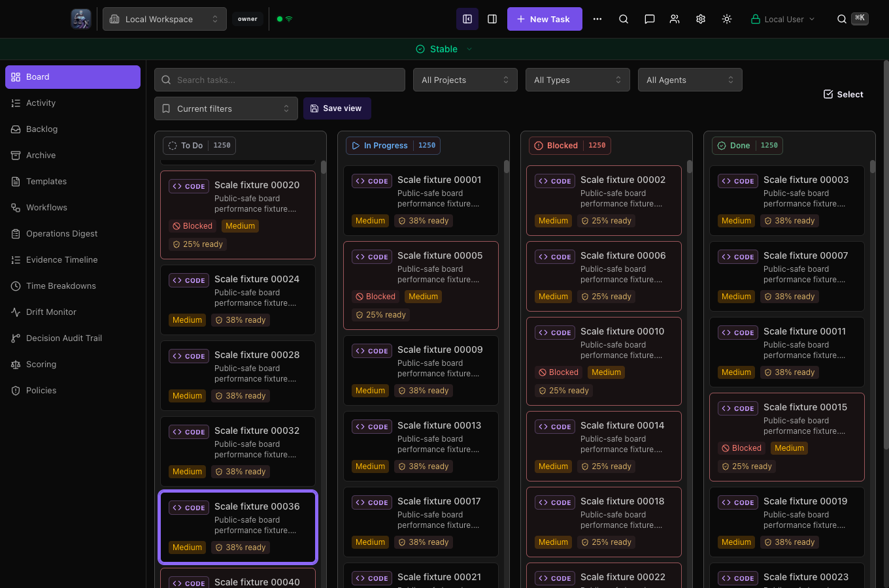Open the Local User account menu
The height and width of the screenshot is (588, 889).
(x=783, y=19)
